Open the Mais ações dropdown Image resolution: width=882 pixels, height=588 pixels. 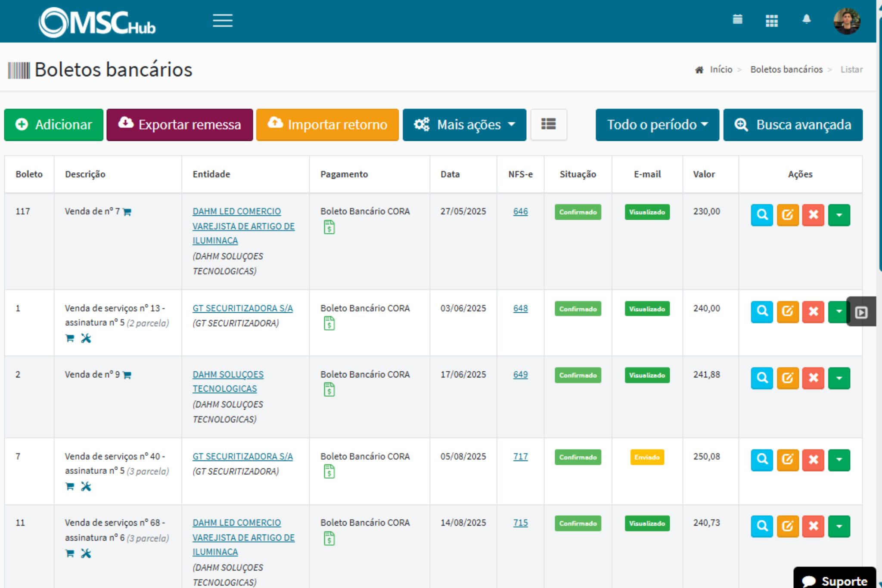click(x=464, y=124)
